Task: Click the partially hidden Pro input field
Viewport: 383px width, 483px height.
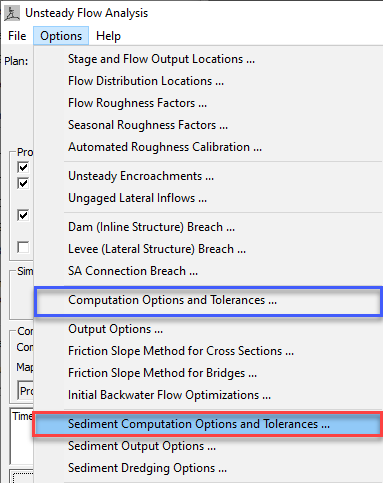Action: click(25, 390)
